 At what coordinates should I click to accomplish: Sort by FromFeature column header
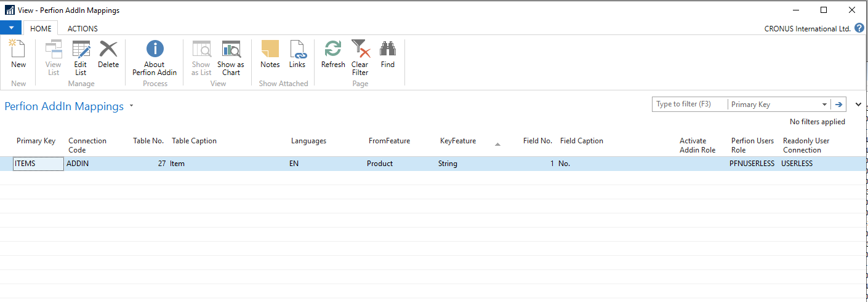point(389,141)
